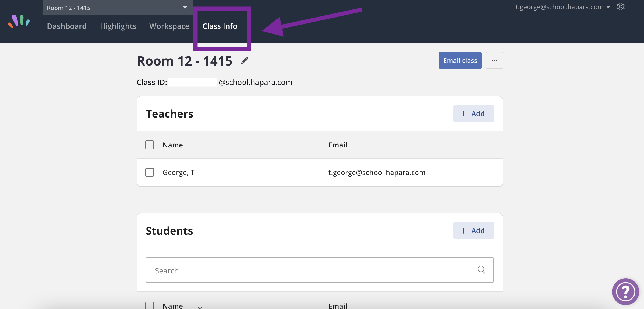Click the plus icon on the Teachers Add button

pos(463,114)
